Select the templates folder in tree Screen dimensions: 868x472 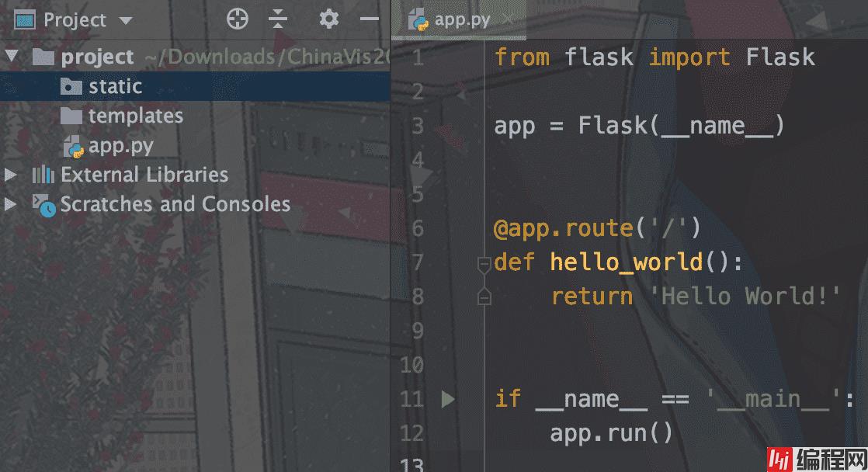pyautogui.click(x=135, y=116)
